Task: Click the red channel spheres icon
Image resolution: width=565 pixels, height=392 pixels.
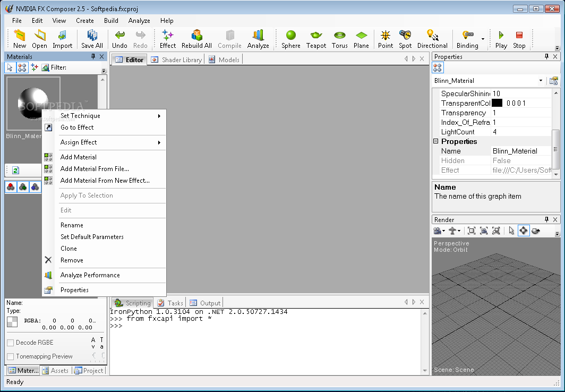Action: point(11,186)
